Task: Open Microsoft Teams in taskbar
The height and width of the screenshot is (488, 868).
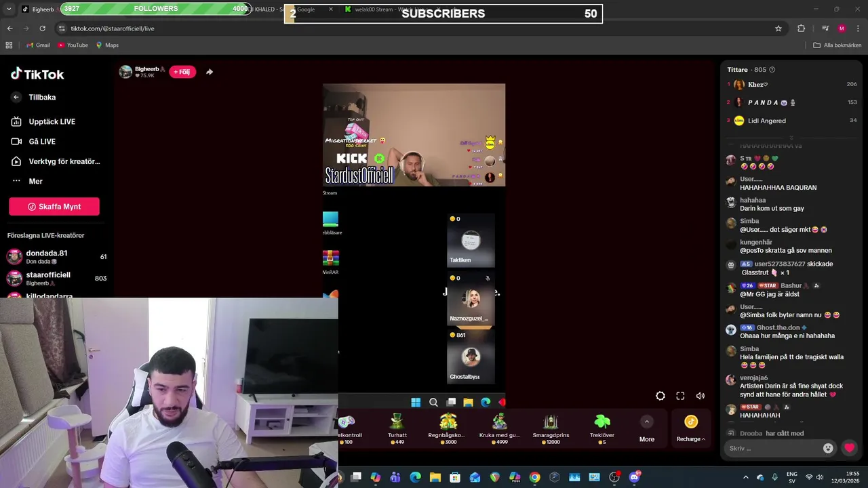Action: pyautogui.click(x=395, y=477)
